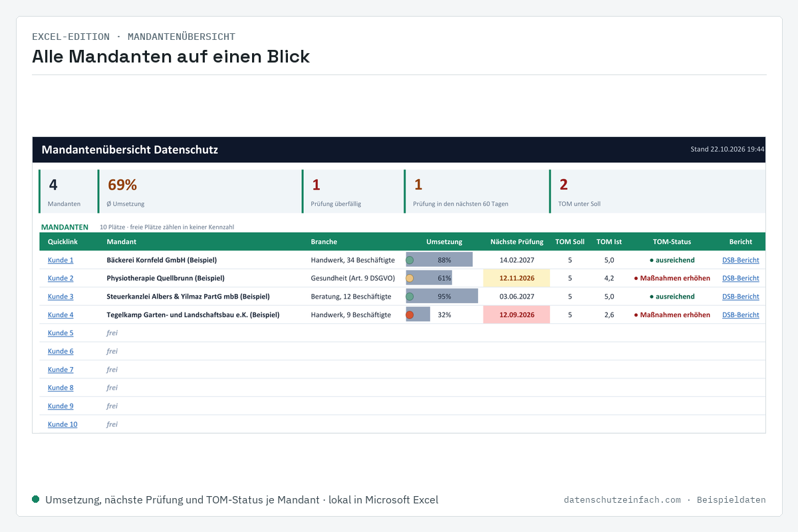Click green status dot in Steuerkanzlei Albers row
The height and width of the screenshot is (532, 798).
[410, 297]
